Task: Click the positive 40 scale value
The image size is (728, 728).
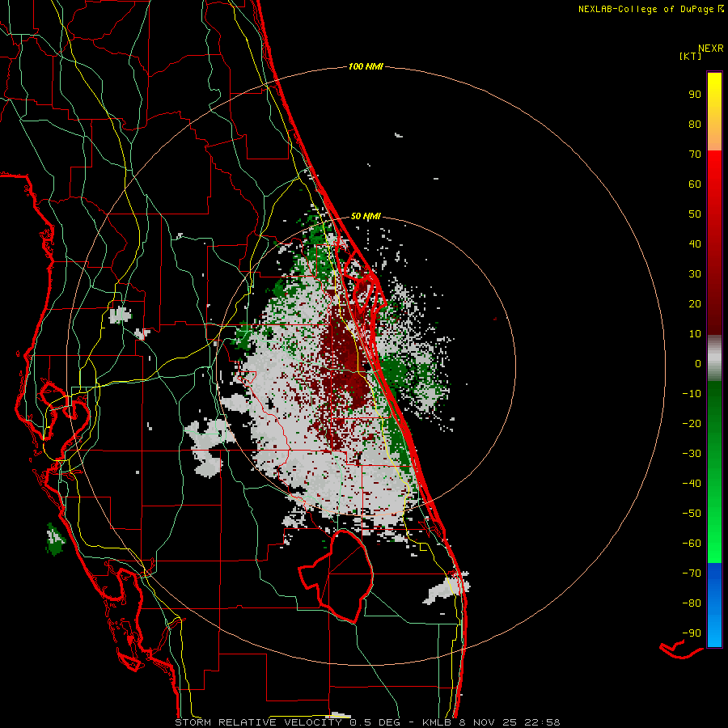Action: click(695, 243)
